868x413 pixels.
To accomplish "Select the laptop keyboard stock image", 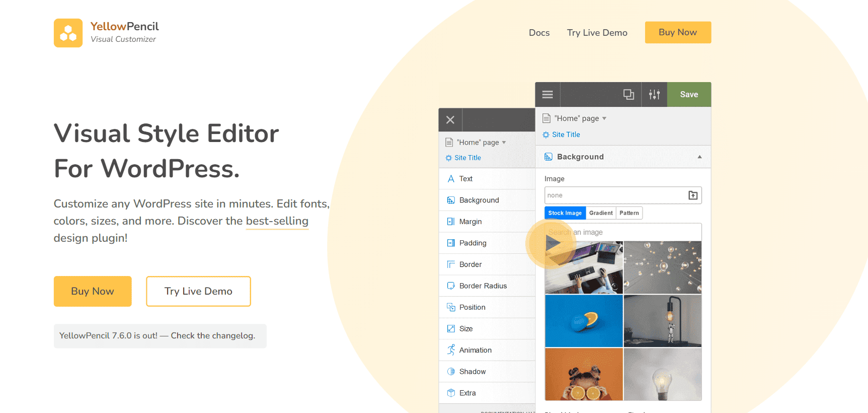I will [x=584, y=267].
